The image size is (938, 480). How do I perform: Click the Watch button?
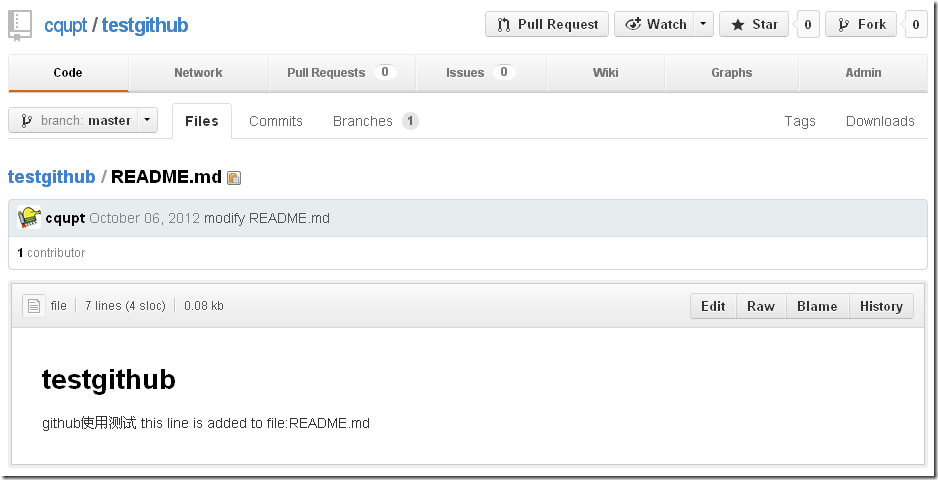tap(654, 25)
